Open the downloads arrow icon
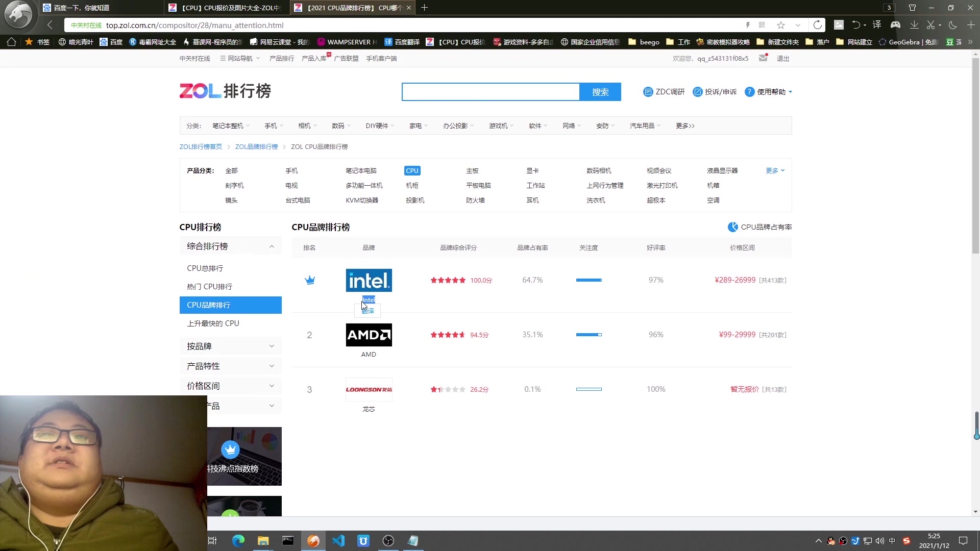Viewport: 980px width, 551px height. pos(914,24)
